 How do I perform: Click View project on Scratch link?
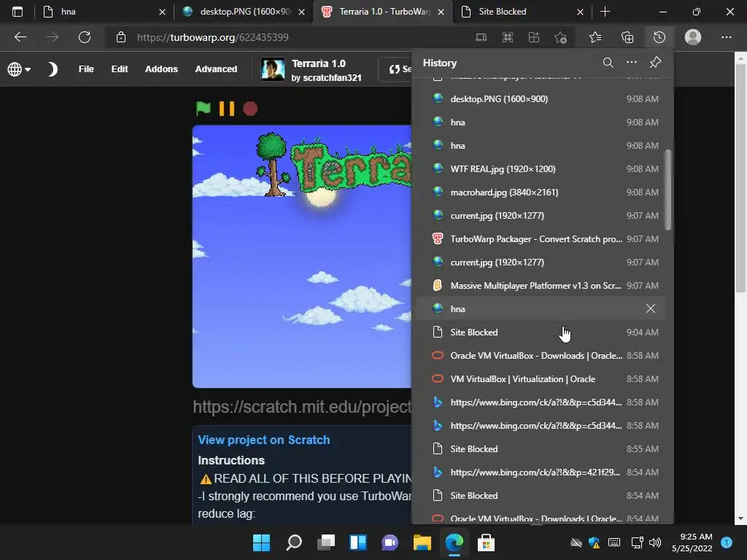coord(264,440)
